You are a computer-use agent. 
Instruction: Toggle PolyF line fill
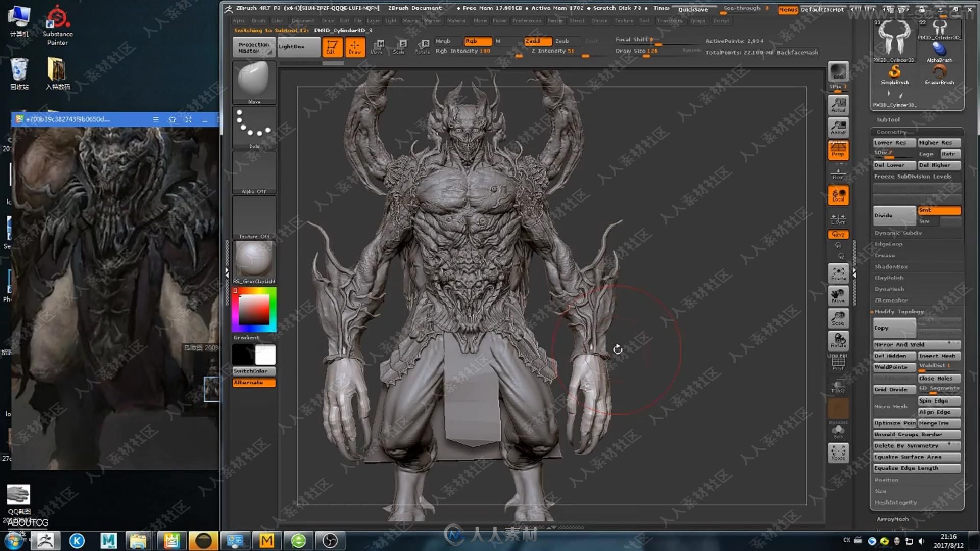tap(838, 362)
